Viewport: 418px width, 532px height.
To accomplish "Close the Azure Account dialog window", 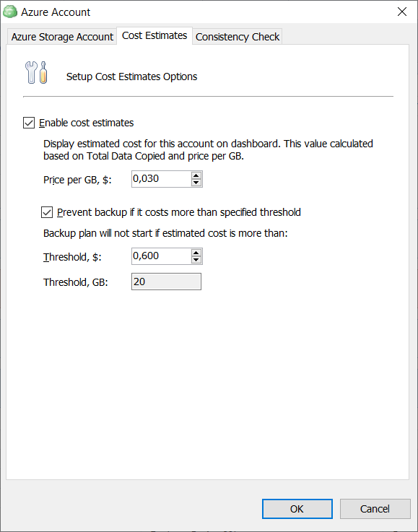I will 402,12.
